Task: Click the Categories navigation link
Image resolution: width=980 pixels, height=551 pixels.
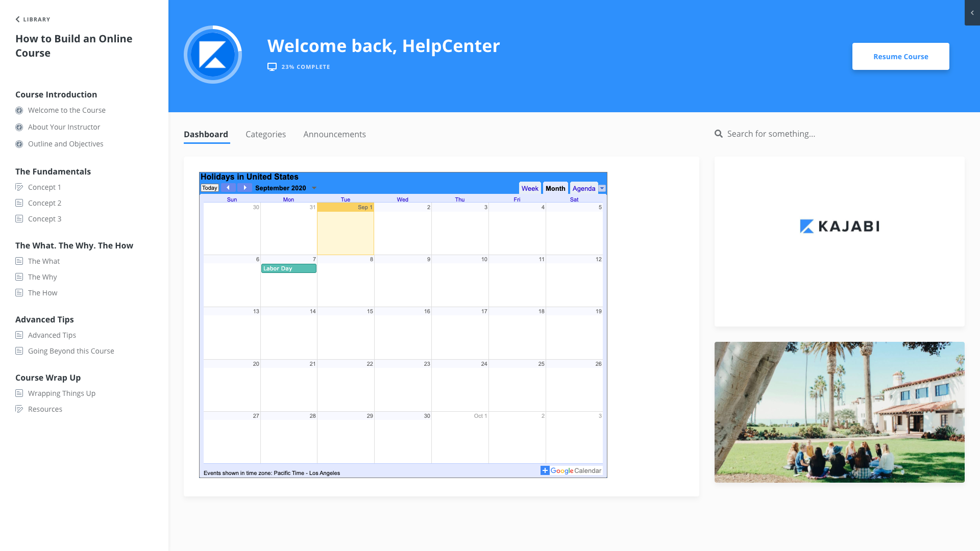Action: (x=265, y=133)
